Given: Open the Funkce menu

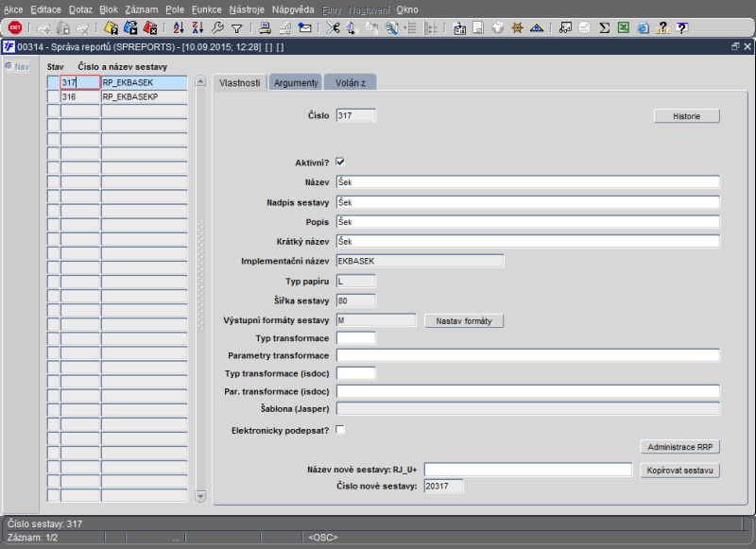Looking at the screenshot, I should (x=207, y=9).
